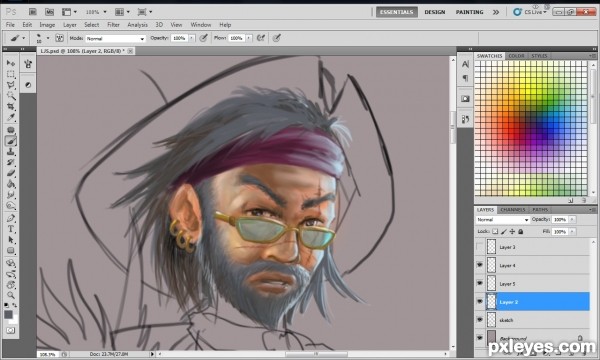600x360 pixels.
Task: Select the Move tool
Action: [11, 63]
